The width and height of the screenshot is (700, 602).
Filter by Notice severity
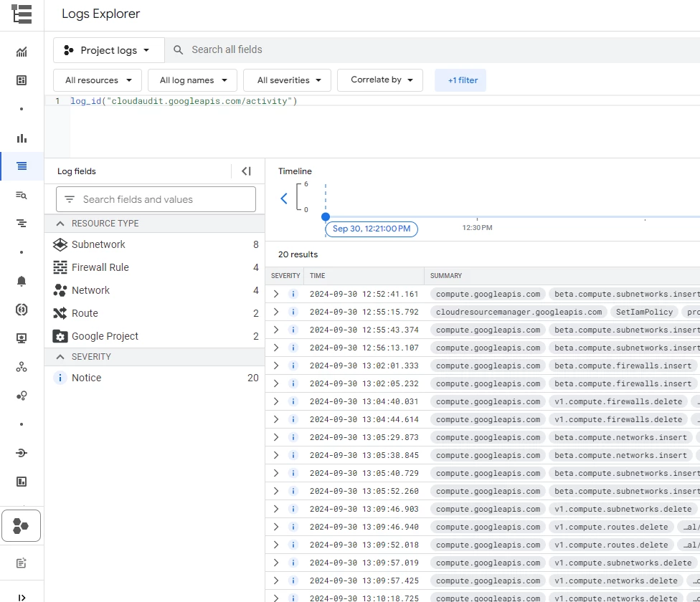coord(154,378)
